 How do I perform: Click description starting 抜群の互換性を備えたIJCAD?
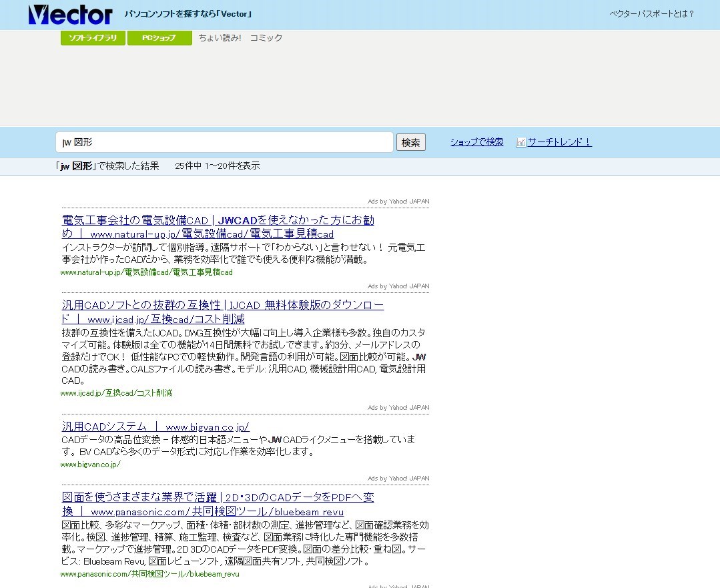[x=244, y=356]
